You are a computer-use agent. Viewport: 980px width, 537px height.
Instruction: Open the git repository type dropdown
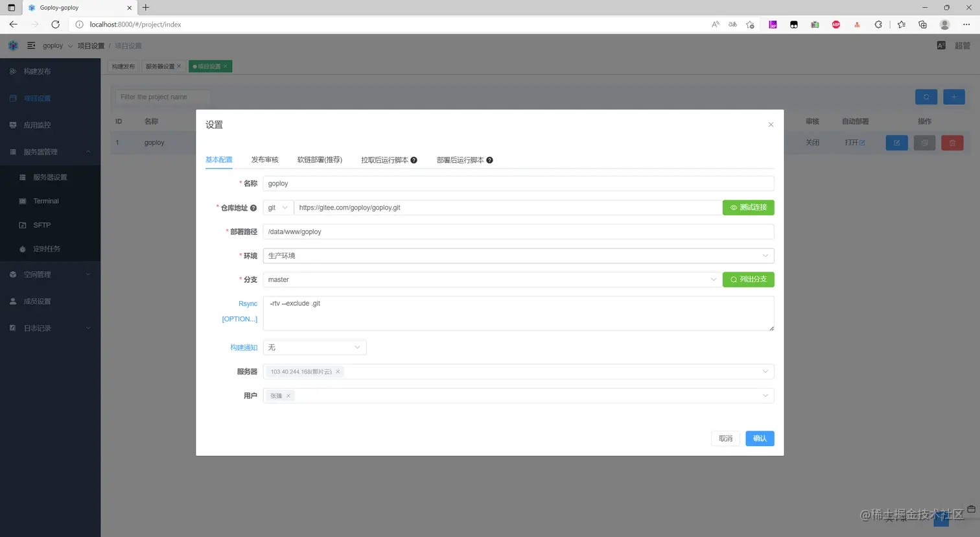pos(278,208)
